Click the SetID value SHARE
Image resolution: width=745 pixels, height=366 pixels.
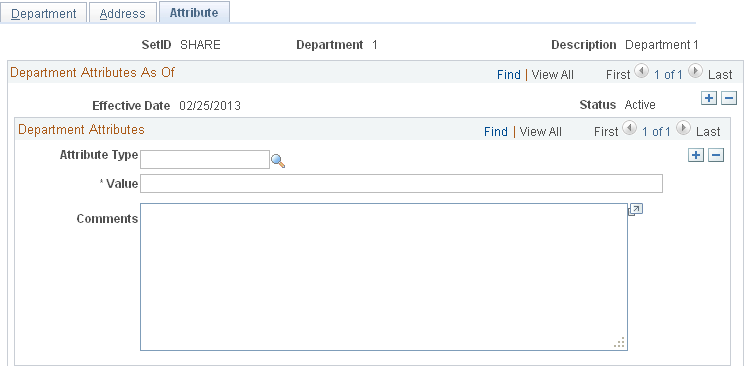click(200, 45)
